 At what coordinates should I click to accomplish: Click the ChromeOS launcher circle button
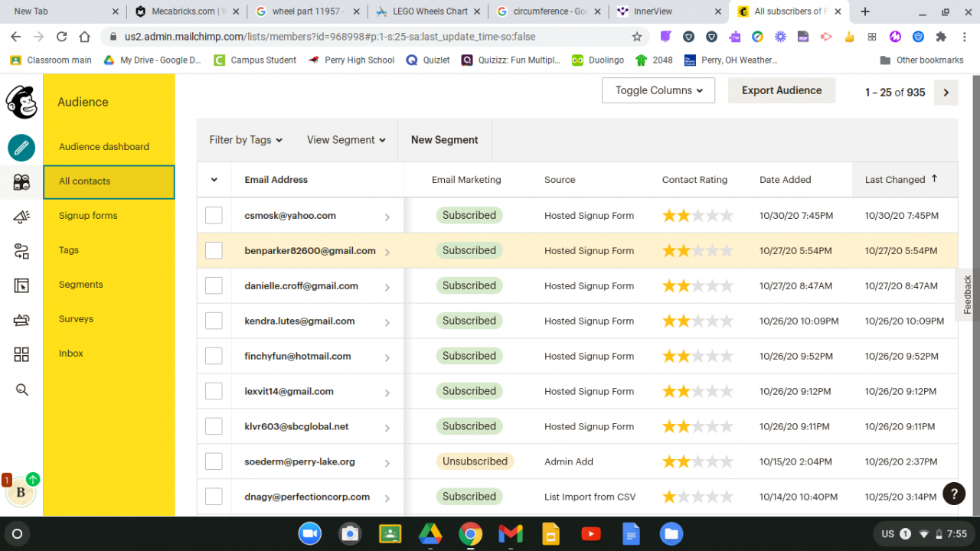pyautogui.click(x=18, y=533)
